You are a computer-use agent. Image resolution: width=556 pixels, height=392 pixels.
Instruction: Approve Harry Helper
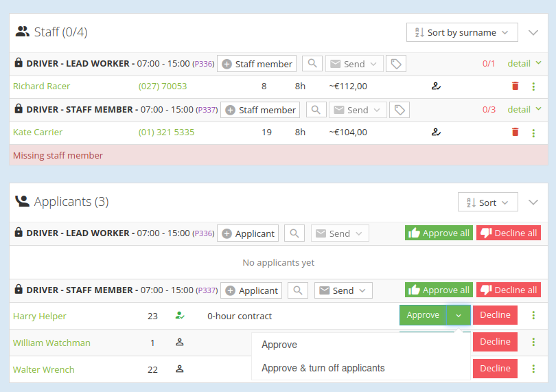pos(423,315)
